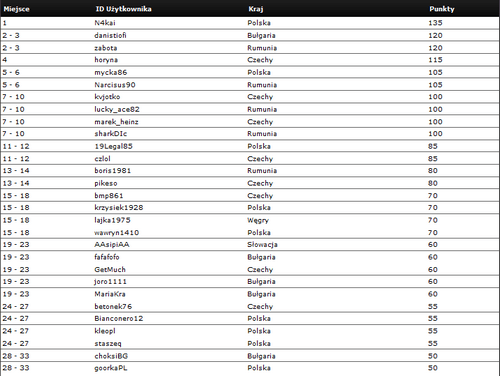Click the 19Legal85 username
The height and width of the screenshot is (376, 500).
(x=113, y=146)
